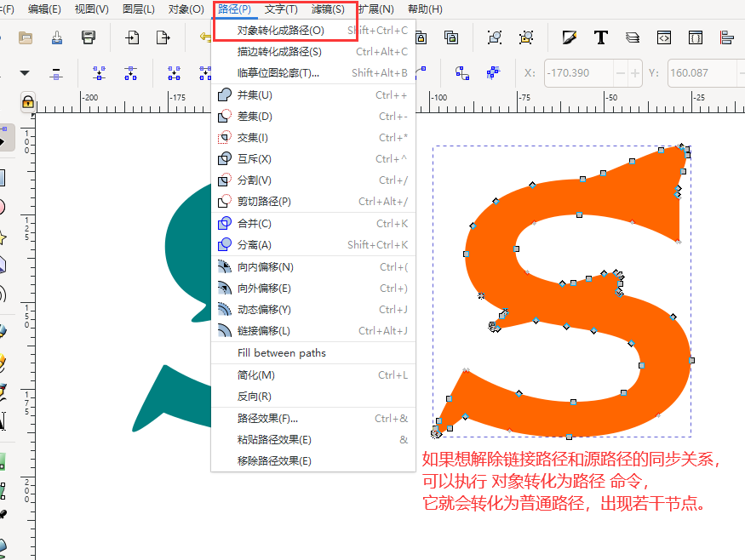
Task: Choose 移除路径效果(E) menu entry
Action: [x=313, y=460]
